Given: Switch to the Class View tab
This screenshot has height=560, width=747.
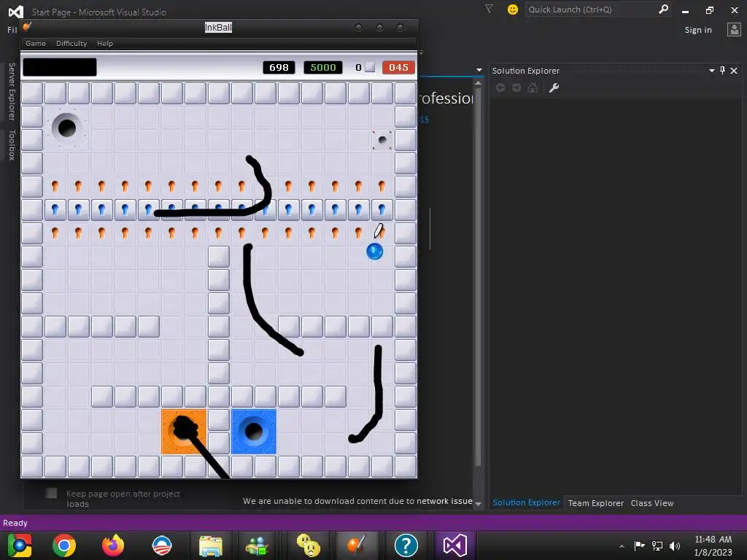Looking at the screenshot, I should click(x=651, y=503).
